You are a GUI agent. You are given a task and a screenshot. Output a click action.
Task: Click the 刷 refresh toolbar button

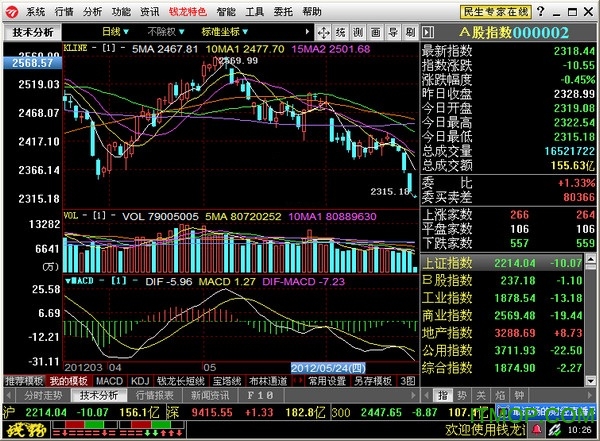click(x=410, y=32)
